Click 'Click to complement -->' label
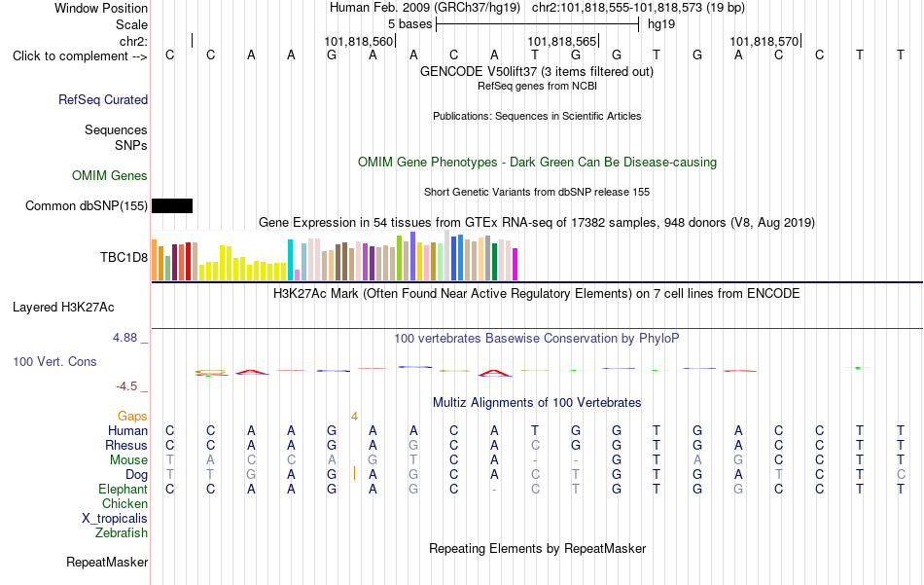 point(80,56)
